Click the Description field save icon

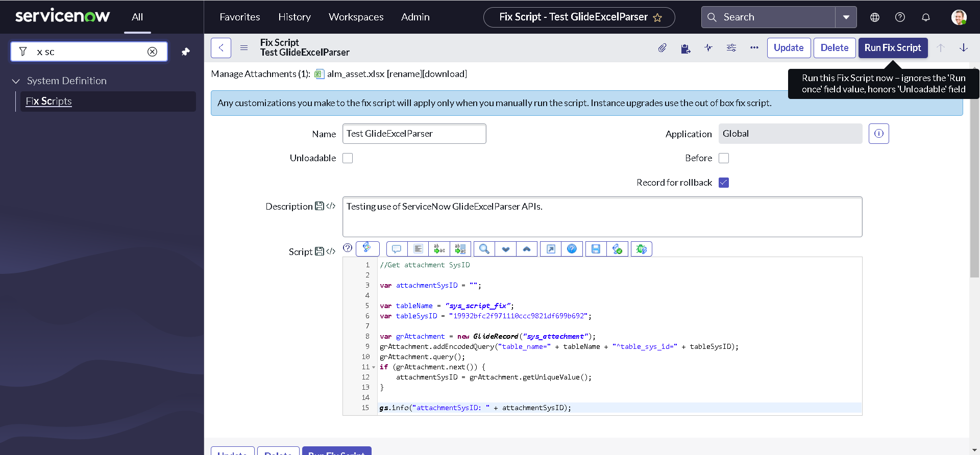click(x=320, y=206)
